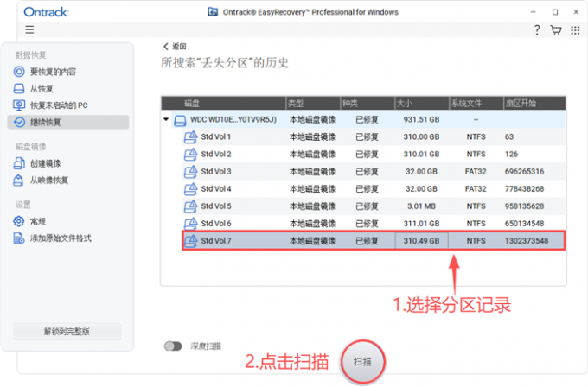Click the Std Vol 5 volume icon
588x387 pixels.
[190, 206]
